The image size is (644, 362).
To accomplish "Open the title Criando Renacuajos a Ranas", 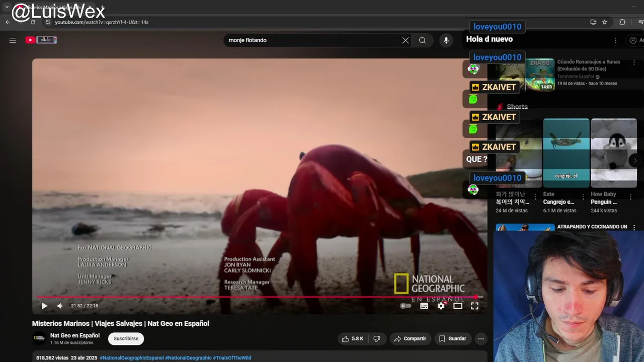I will point(589,65).
